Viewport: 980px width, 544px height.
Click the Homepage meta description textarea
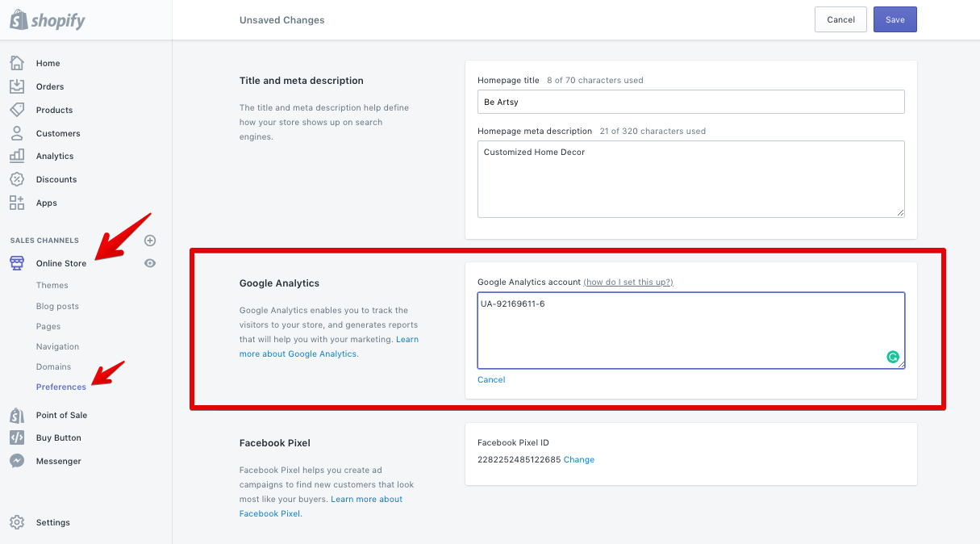[691, 179]
